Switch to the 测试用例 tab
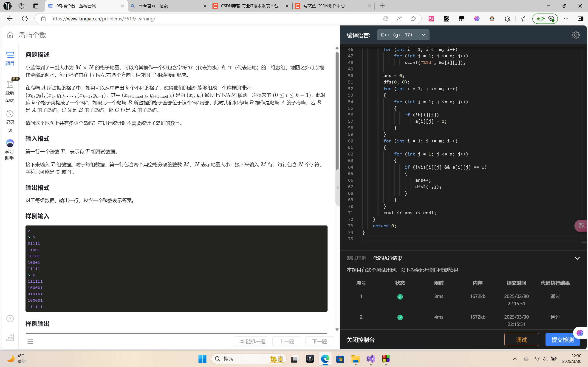588x367 pixels. click(x=356, y=258)
